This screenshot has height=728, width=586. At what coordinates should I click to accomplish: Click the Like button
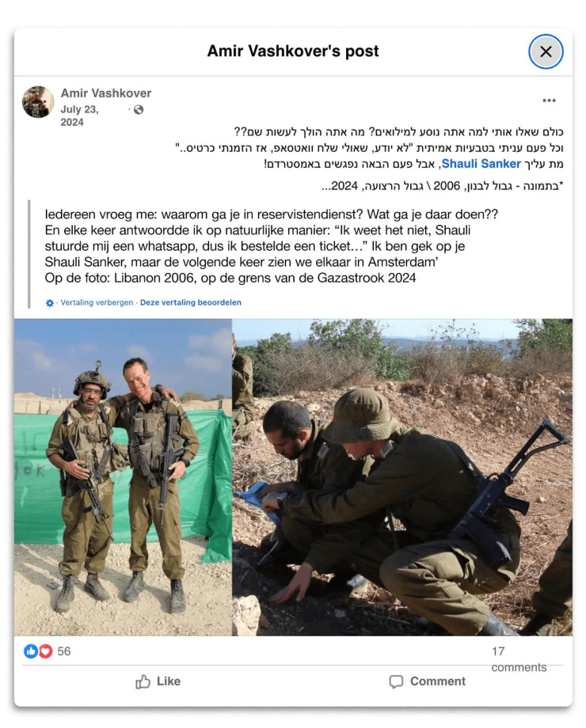tap(158, 681)
